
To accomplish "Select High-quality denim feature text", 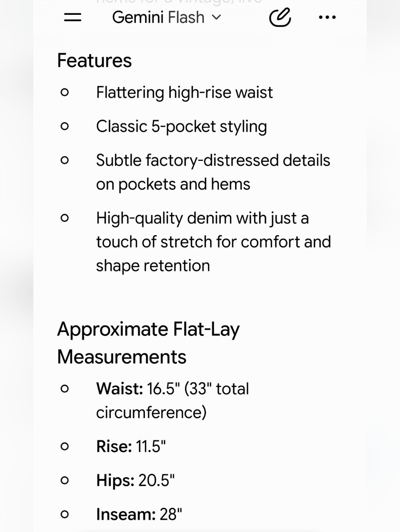I will tap(214, 242).
